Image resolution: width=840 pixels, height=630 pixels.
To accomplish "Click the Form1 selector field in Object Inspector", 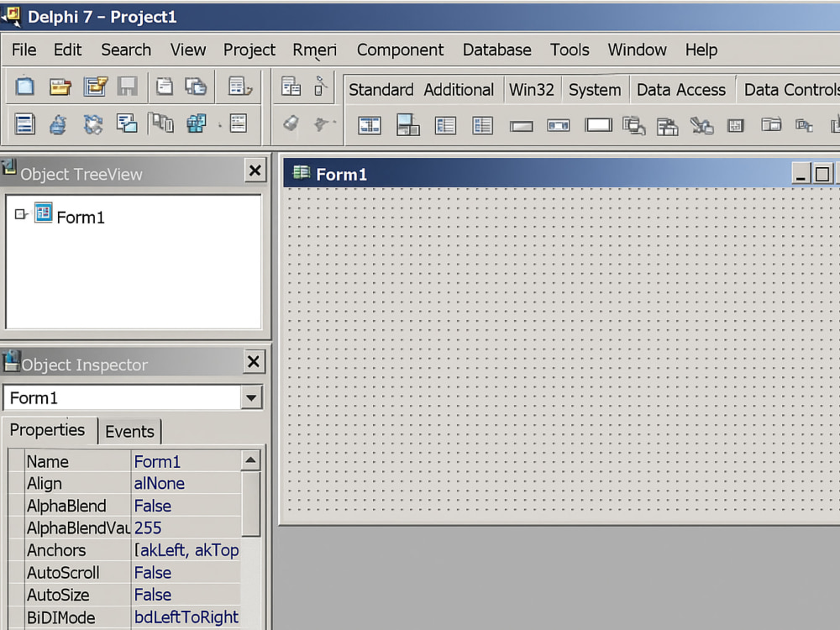I will 122,398.
